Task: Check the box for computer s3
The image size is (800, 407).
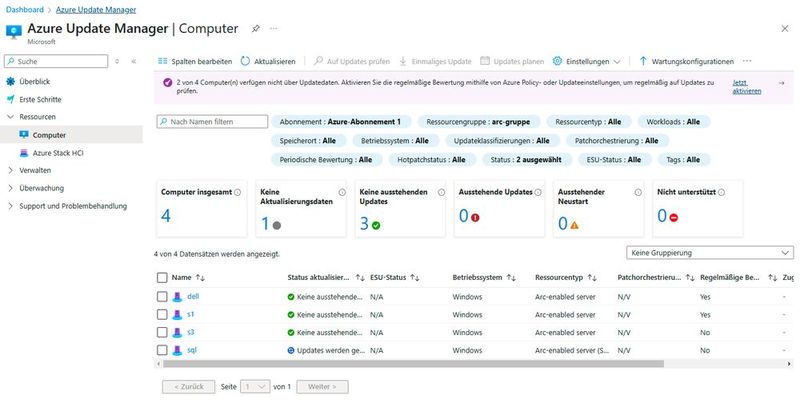Action: click(x=162, y=333)
